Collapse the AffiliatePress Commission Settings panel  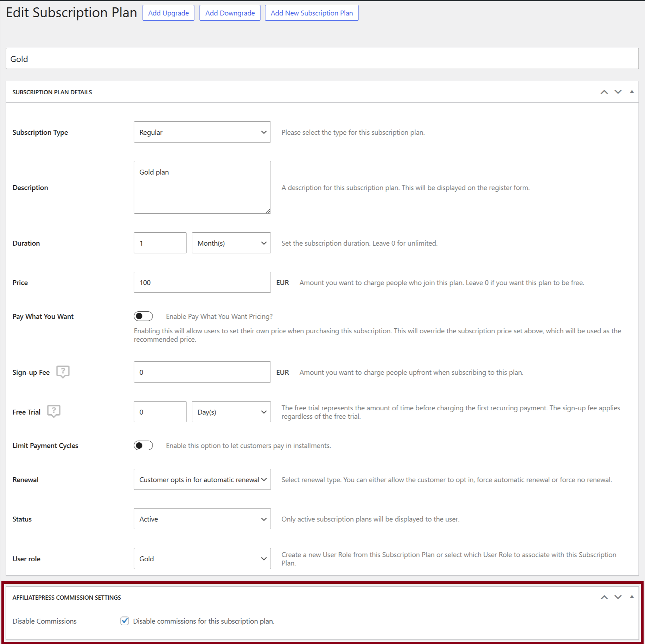(x=632, y=597)
